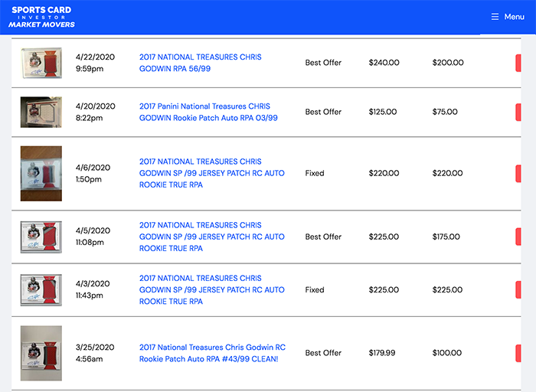Image resolution: width=536 pixels, height=392 pixels.
Task: Click the $179.99 list price
Action: tap(382, 353)
